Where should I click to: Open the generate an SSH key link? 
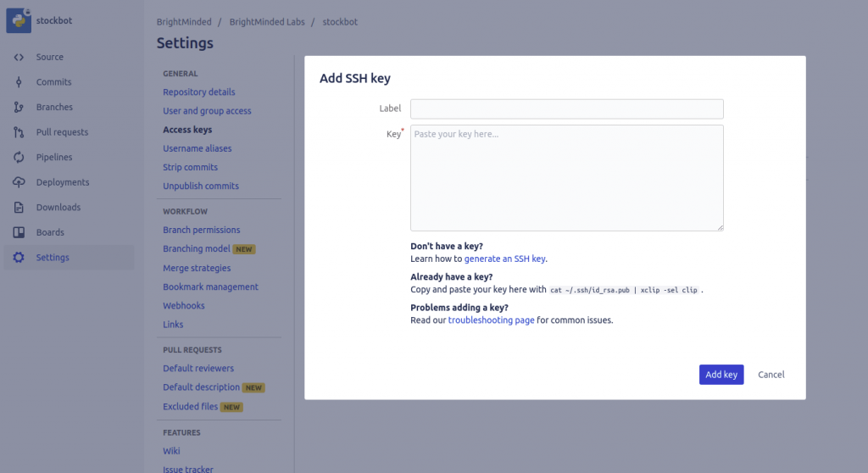[x=511, y=259]
